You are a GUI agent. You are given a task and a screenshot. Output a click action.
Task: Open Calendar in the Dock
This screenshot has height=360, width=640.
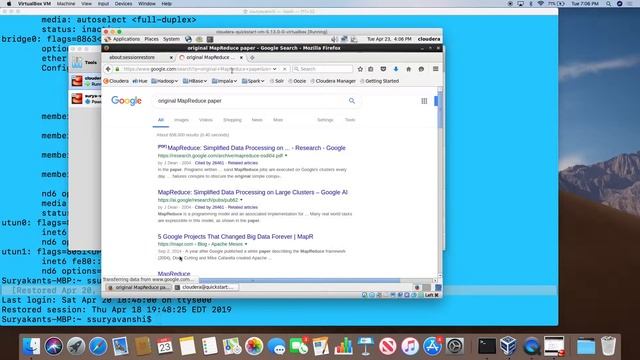pyautogui.click(x=165, y=347)
